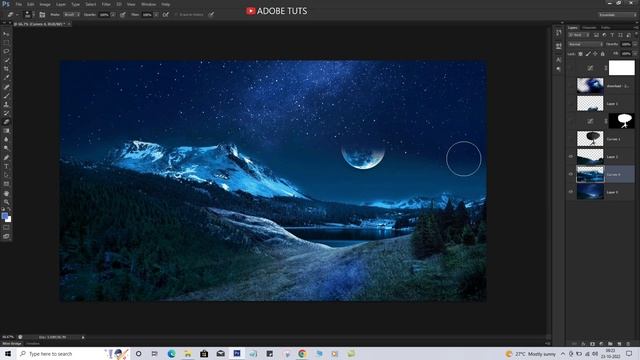This screenshot has width=640, height=360.
Task: Select the Eyedropper tool
Action: point(6,78)
